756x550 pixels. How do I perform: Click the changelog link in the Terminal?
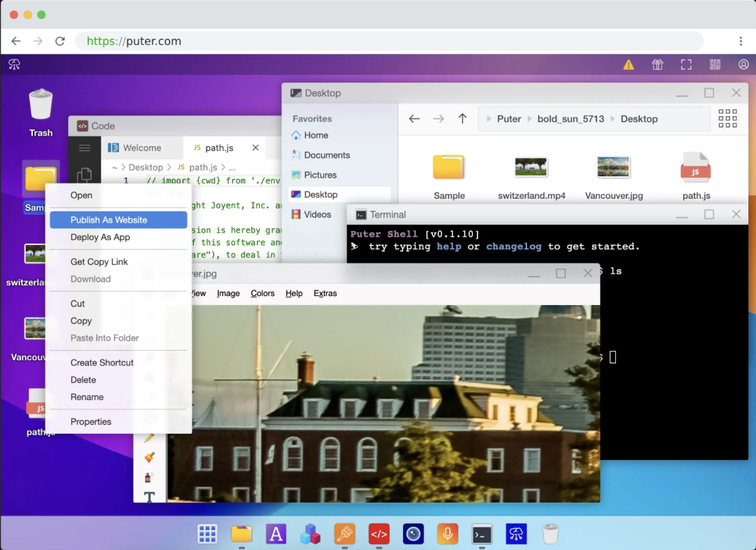[x=514, y=246]
